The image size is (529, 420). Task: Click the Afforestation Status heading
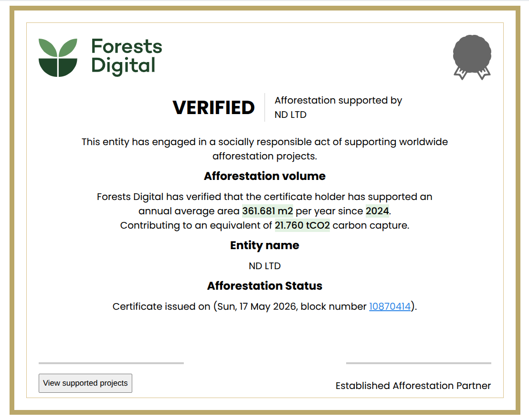tap(264, 286)
